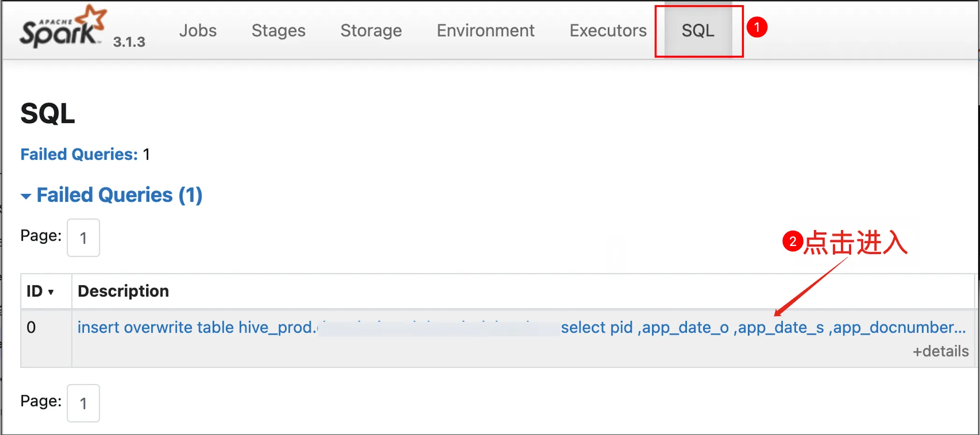Switch to the Stages tab

[x=278, y=31]
